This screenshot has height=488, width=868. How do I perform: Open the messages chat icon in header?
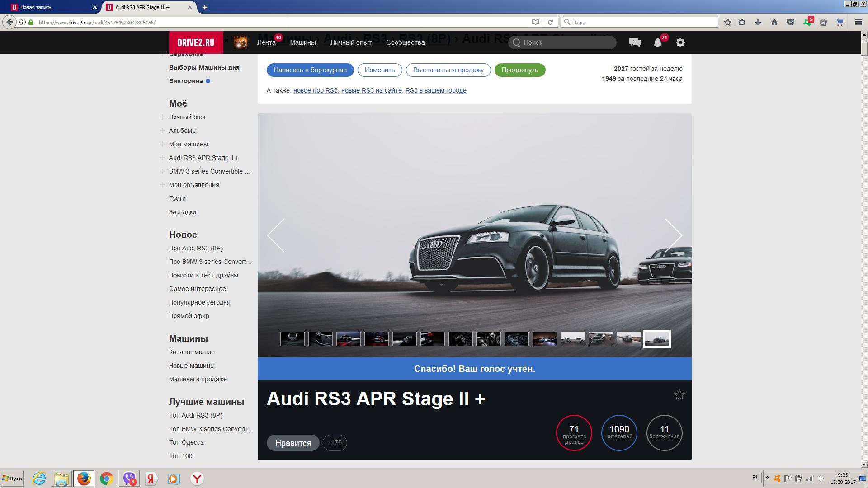(x=635, y=42)
